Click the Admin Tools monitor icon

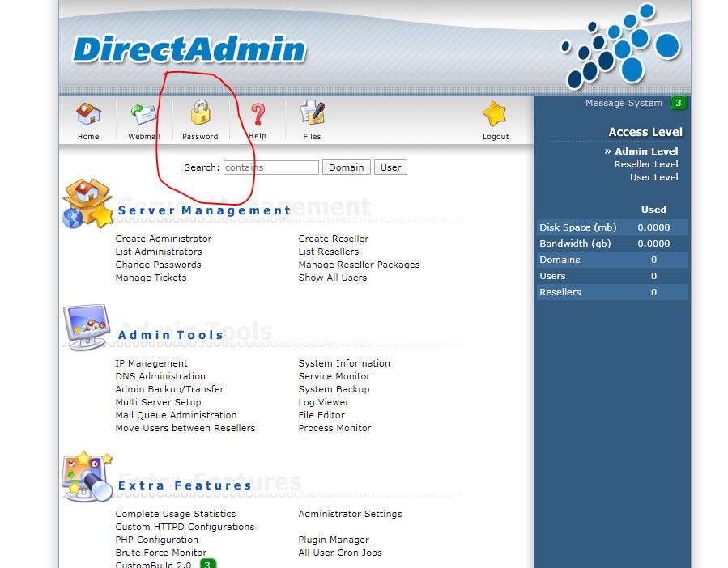click(x=87, y=327)
